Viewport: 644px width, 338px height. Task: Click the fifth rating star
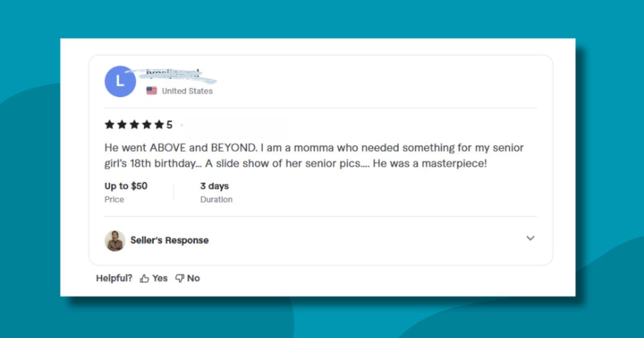(159, 125)
